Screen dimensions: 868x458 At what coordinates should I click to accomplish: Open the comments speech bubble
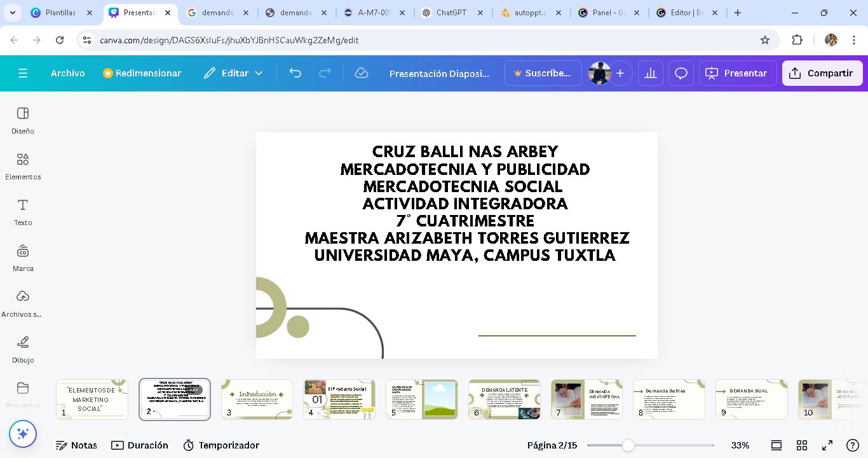point(681,73)
